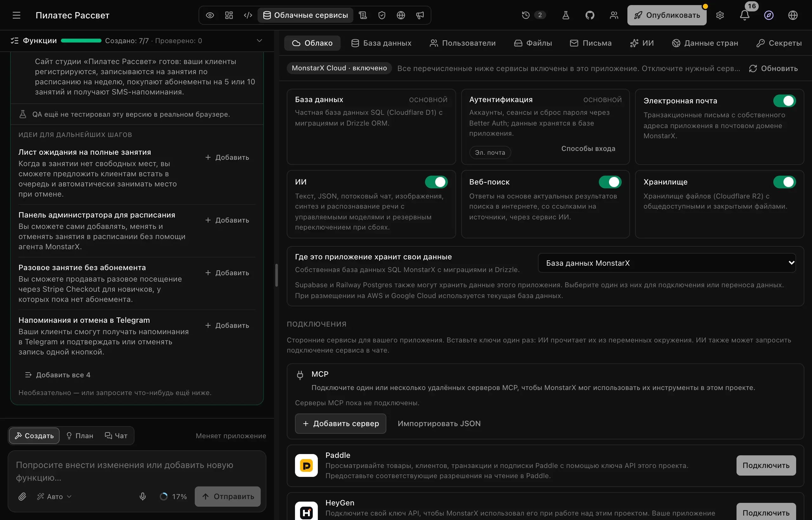
Task: Open the flask testing icon
Action: click(x=566, y=15)
